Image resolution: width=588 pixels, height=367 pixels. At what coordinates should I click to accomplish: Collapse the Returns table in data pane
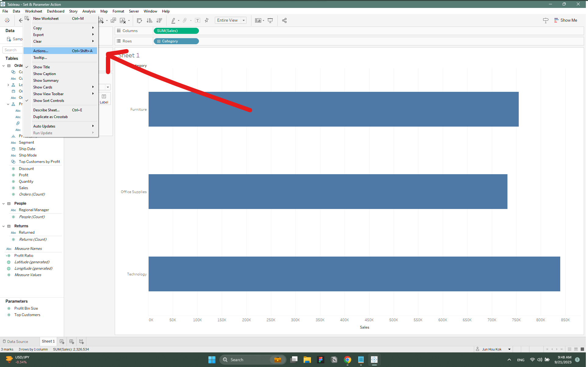[x=4, y=226]
